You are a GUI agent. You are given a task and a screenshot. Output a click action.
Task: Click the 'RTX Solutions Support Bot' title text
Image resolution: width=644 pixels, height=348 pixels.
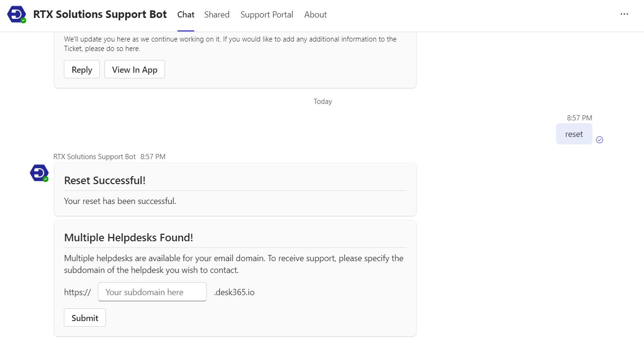pos(99,14)
